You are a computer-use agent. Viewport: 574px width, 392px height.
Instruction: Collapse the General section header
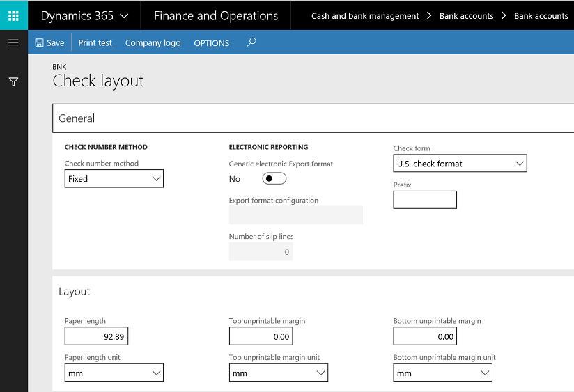pyautogui.click(x=313, y=118)
